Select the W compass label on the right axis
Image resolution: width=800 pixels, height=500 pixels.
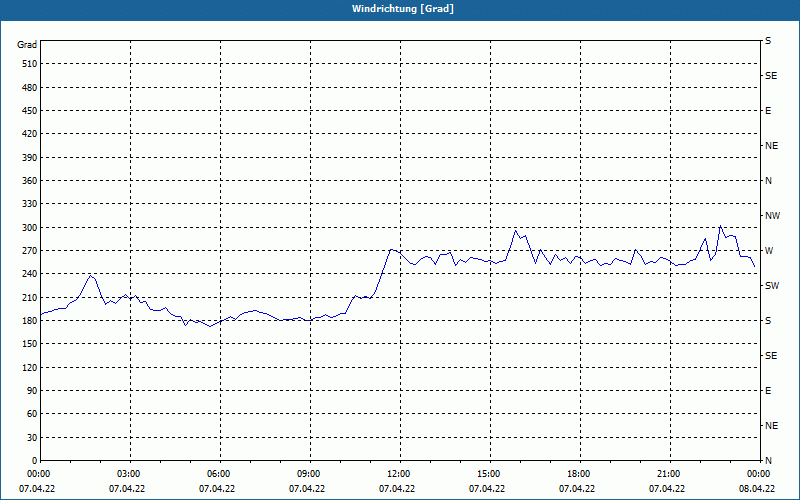tap(769, 251)
